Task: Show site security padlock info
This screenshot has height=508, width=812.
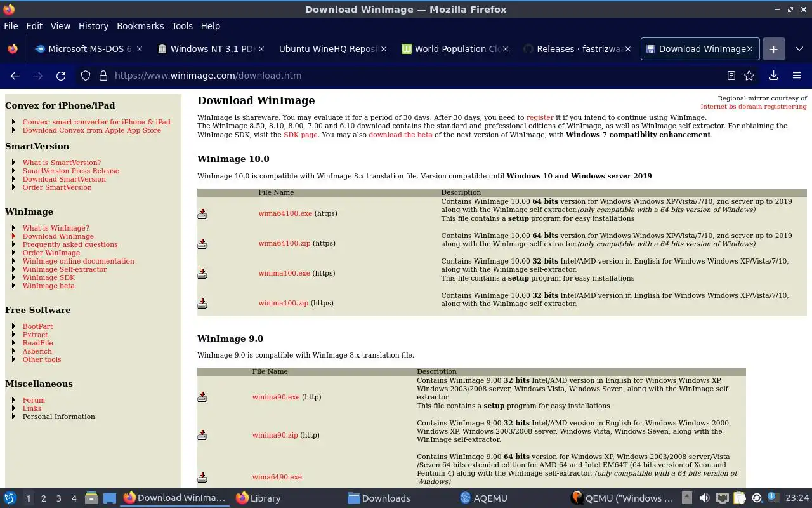Action: coord(103,76)
